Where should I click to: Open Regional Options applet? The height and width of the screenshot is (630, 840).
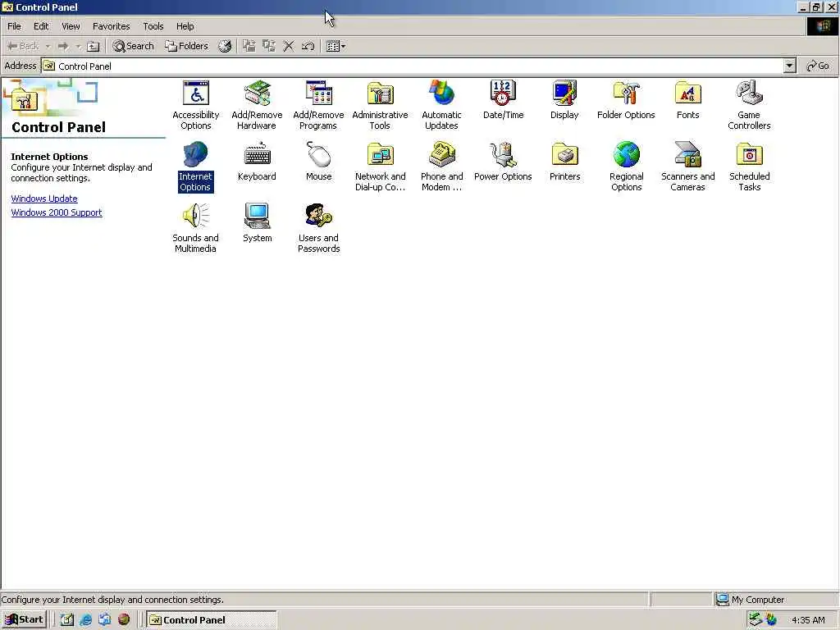pos(626,167)
